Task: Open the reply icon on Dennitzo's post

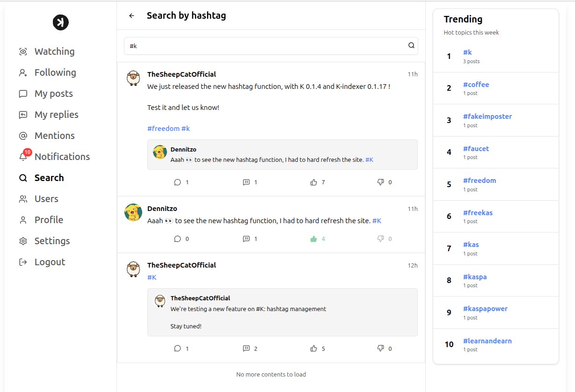Action: [x=177, y=239]
